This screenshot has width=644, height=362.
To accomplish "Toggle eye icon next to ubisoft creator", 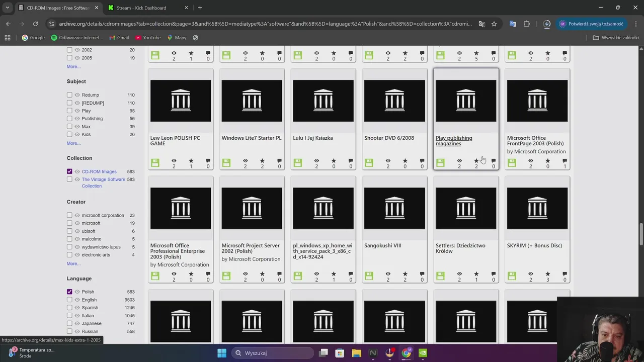I will (x=77, y=231).
